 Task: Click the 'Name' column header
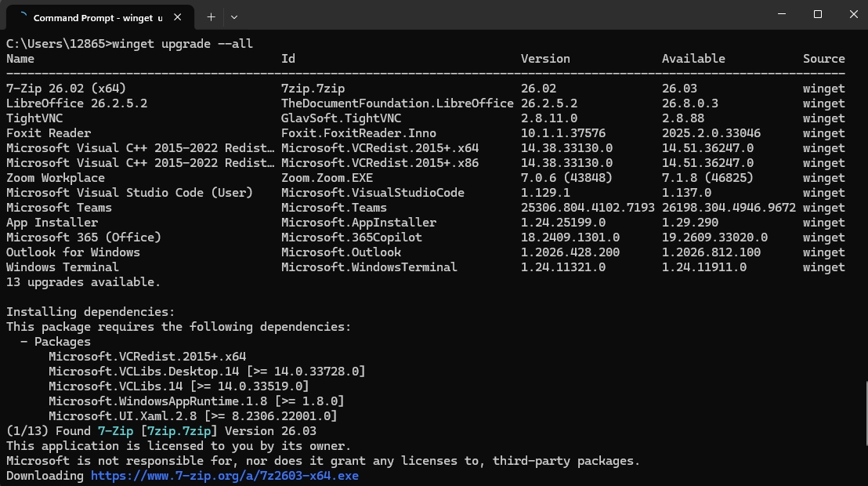point(20,59)
